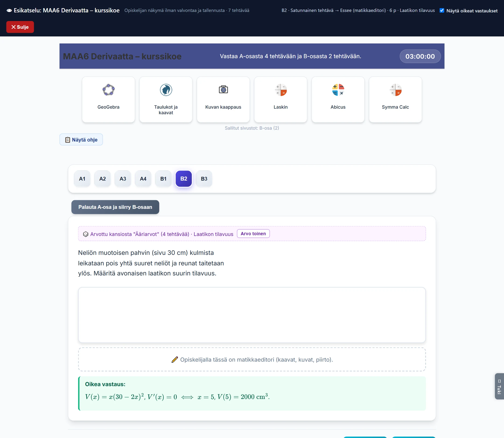Click the 'Vastaa A-osasta 4 tehtävään' instruction
The width and height of the screenshot is (504, 438).
pos(290,56)
